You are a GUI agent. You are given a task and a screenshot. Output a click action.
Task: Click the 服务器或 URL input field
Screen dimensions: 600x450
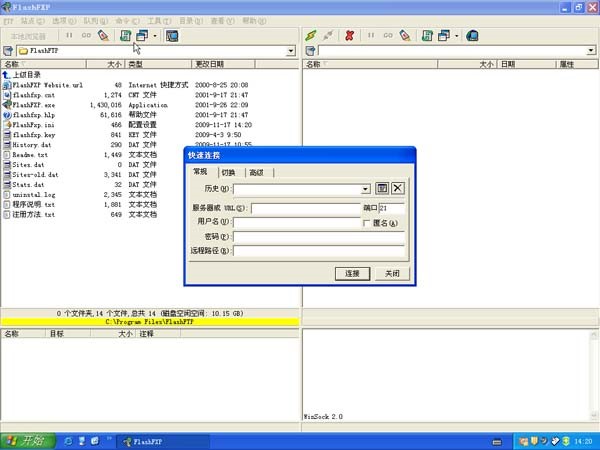pyautogui.click(x=305, y=209)
